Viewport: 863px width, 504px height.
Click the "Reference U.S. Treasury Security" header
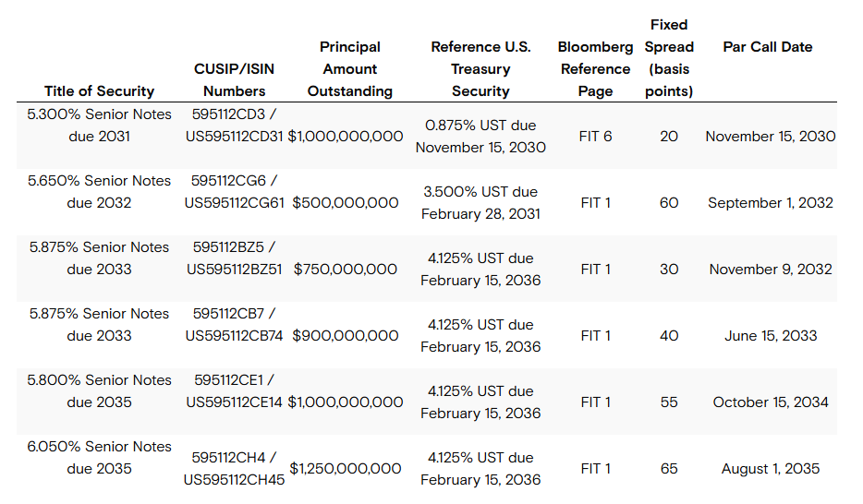480,68
